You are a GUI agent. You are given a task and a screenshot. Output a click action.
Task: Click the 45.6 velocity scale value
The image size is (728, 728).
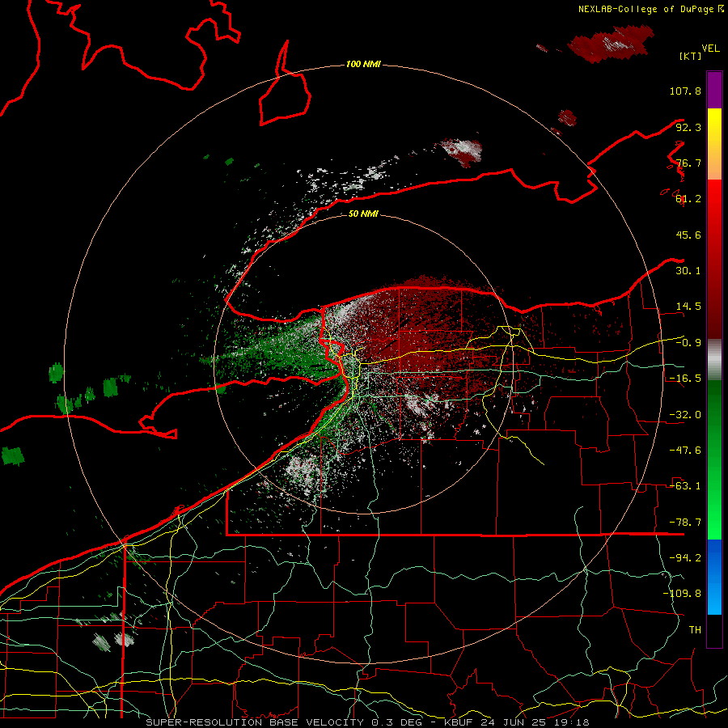[688, 235]
